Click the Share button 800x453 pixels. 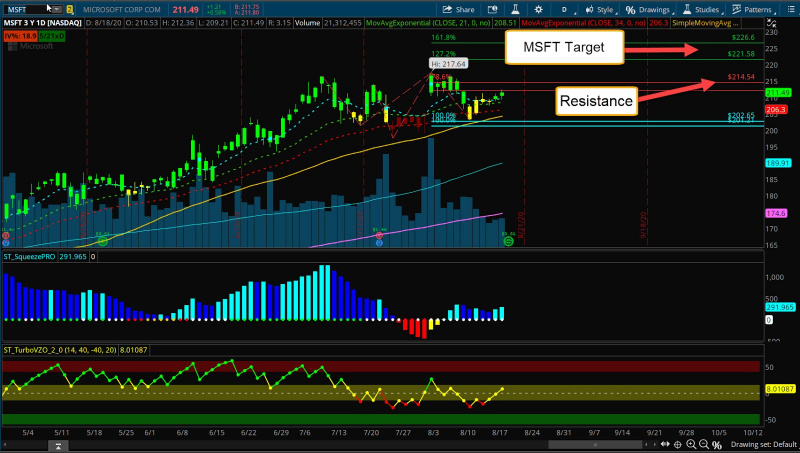point(458,9)
